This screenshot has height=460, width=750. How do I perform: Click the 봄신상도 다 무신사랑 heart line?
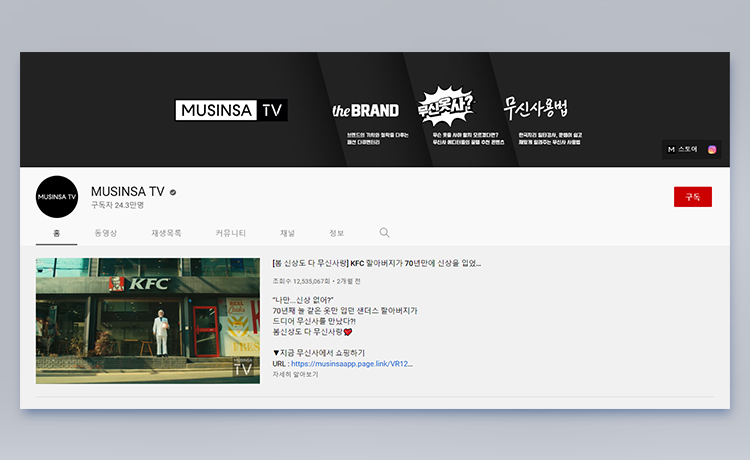pyautogui.click(x=312, y=332)
